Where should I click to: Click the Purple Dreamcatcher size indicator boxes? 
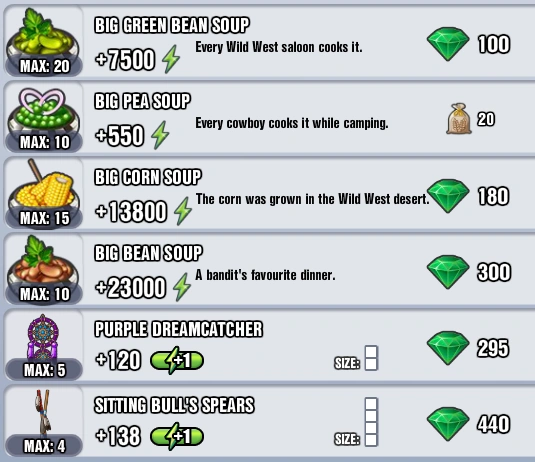coord(371,358)
